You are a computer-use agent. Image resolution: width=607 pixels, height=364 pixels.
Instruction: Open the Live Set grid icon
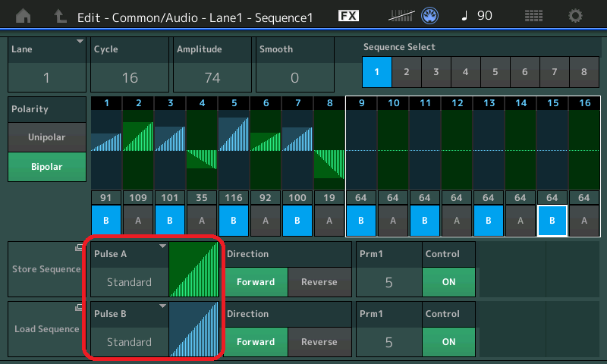(x=533, y=15)
